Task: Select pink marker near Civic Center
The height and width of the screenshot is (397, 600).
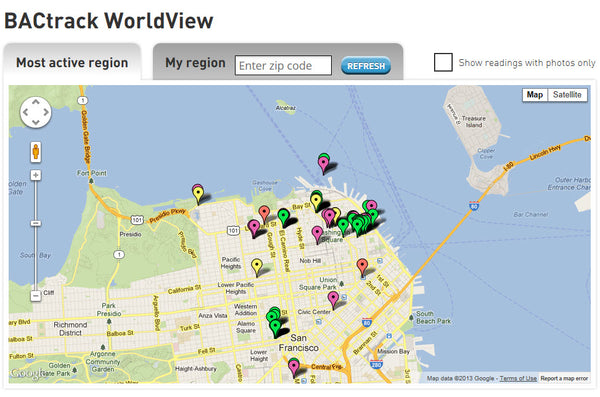Action: click(x=333, y=300)
